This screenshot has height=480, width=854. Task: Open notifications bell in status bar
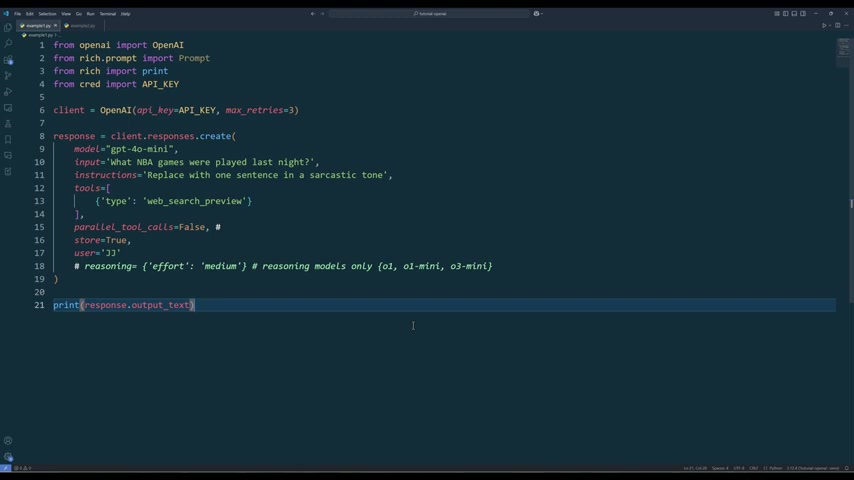point(846,468)
